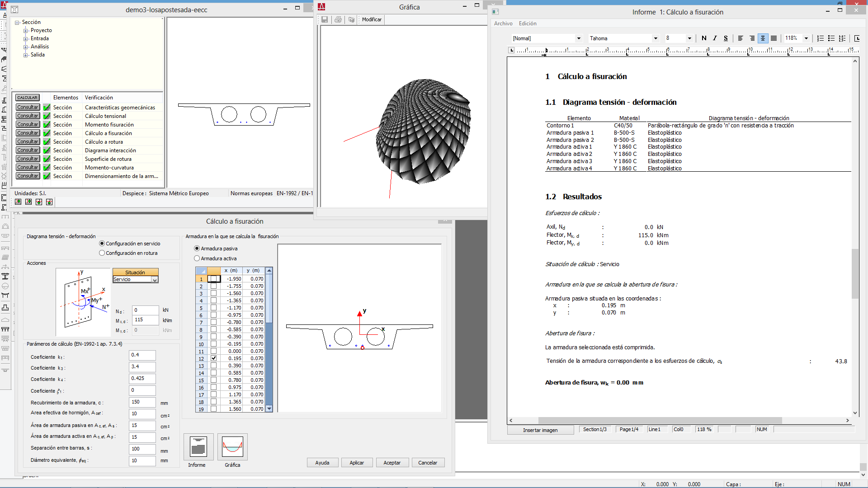This screenshot has width=868, height=488.
Task: Click the Aplicar button
Action: click(x=356, y=463)
